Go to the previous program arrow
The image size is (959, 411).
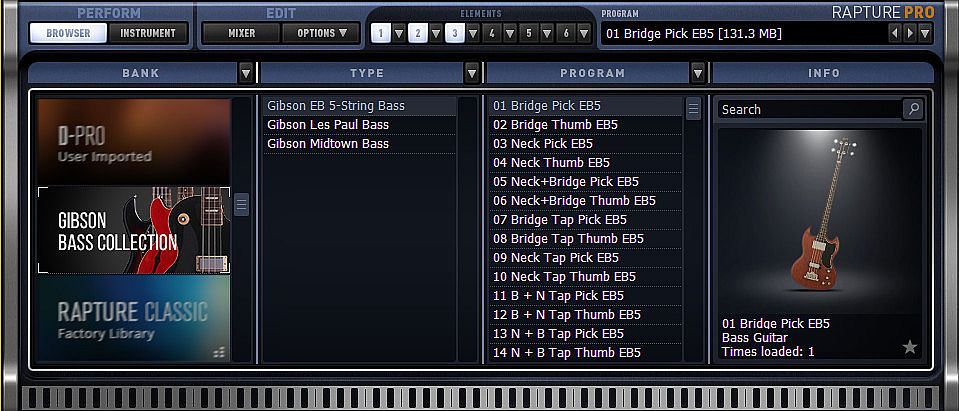pyautogui.click(x=895, y=33)
